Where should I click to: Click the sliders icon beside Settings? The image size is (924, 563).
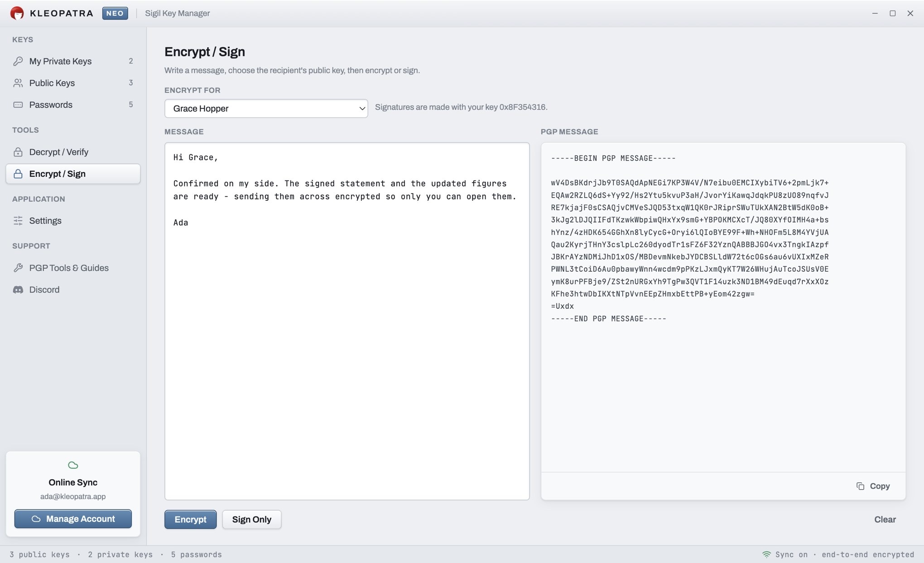point(18,221)
